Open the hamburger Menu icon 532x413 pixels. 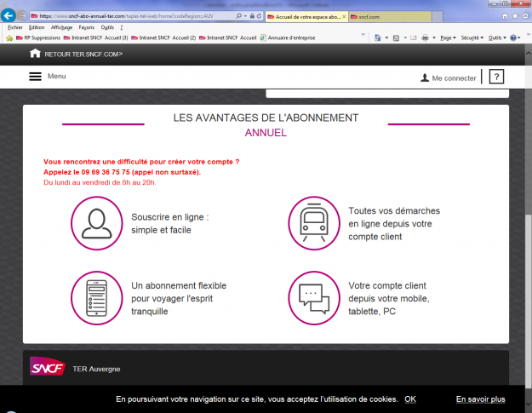35,77
